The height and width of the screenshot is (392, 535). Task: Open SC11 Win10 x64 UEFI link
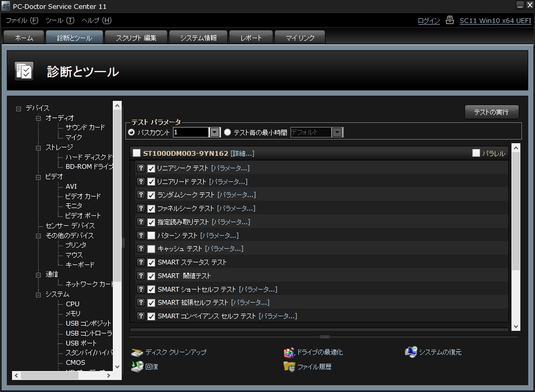tap(495, 20)
